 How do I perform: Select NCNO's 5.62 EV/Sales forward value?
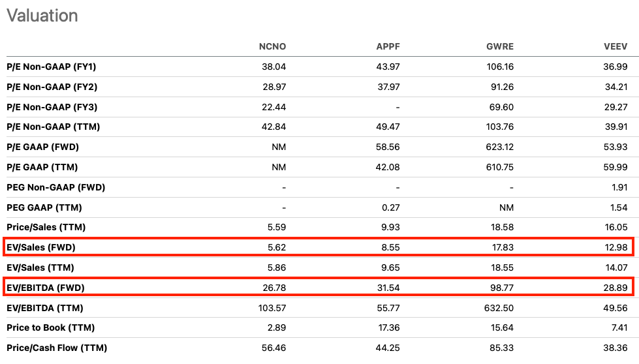(277, 247)
